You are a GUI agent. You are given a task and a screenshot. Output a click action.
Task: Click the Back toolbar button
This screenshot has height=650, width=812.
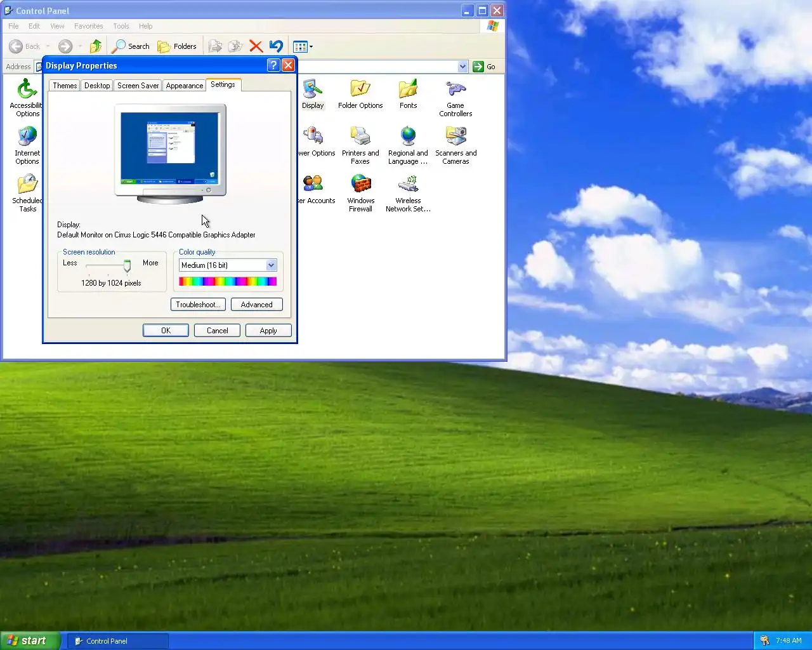click(25, 46)
